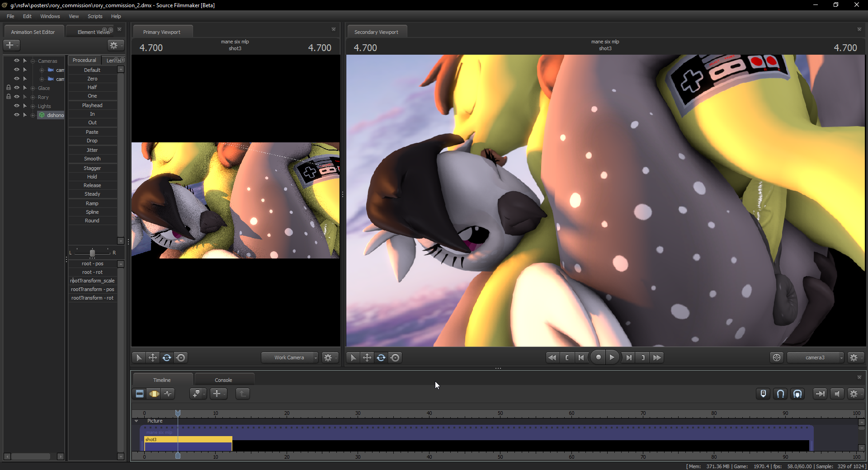
Task: Toggle visibility eye for dishono row
Action: point(17,115)
